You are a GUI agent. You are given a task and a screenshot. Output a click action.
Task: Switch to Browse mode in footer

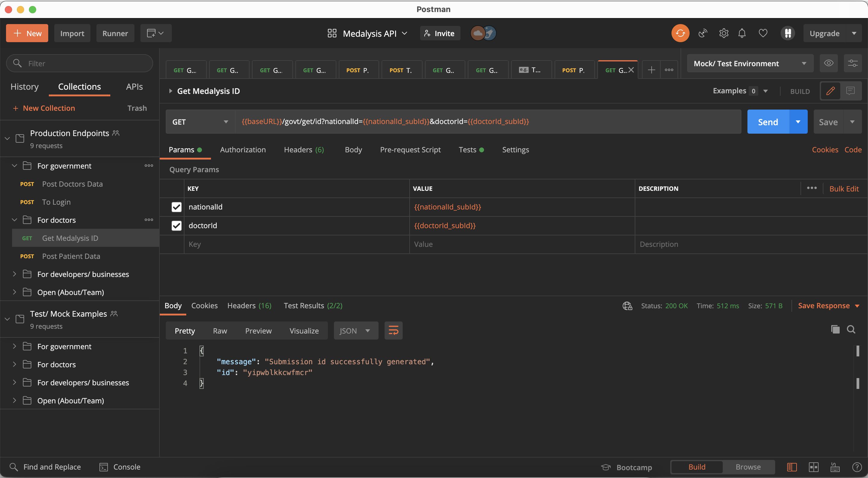tap(748, 467)
